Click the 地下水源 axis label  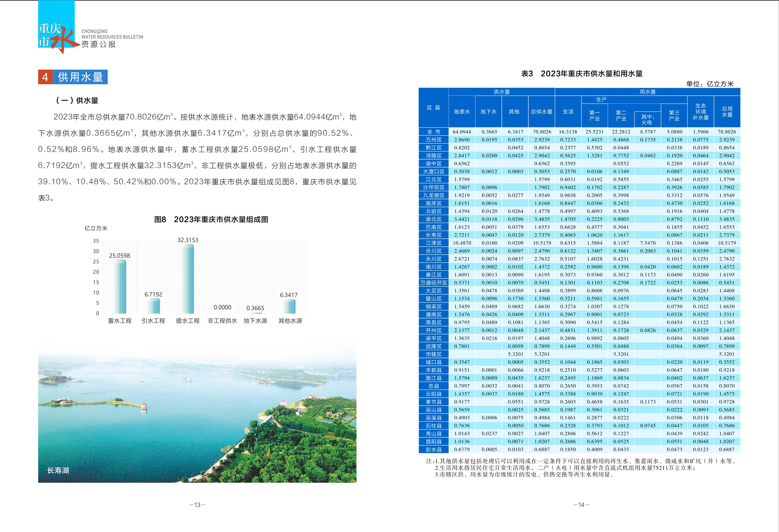tap(256, 321)
